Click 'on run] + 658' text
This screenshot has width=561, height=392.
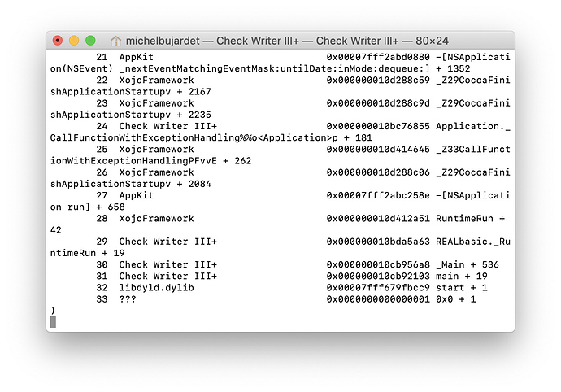(87, 207)
